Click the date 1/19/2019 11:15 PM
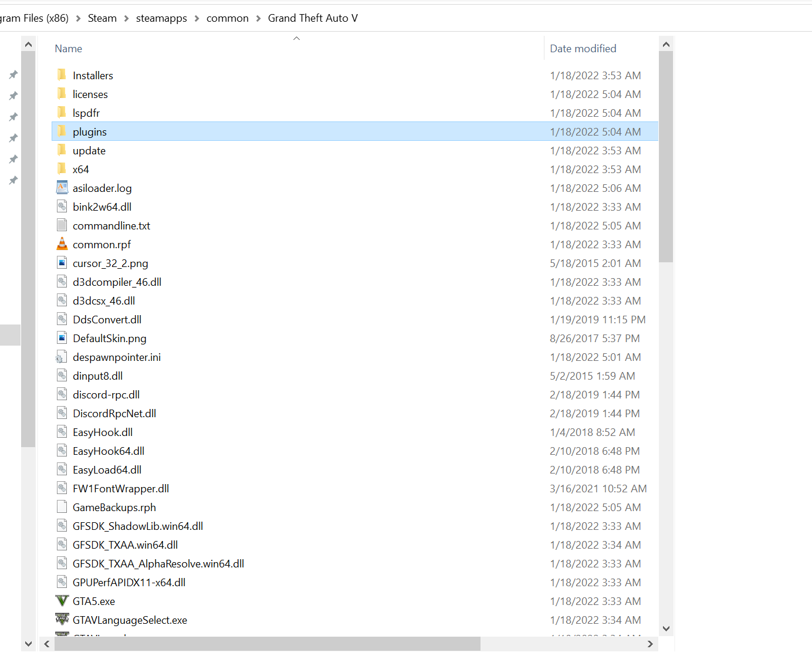812x666 pixels. (598, 319)
